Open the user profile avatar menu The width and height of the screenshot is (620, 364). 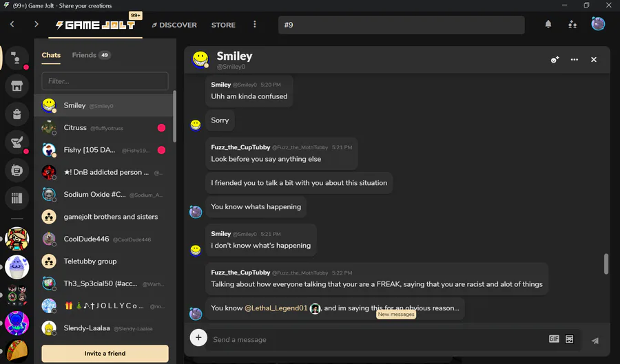pyautogui.click(x=598, y=24)
